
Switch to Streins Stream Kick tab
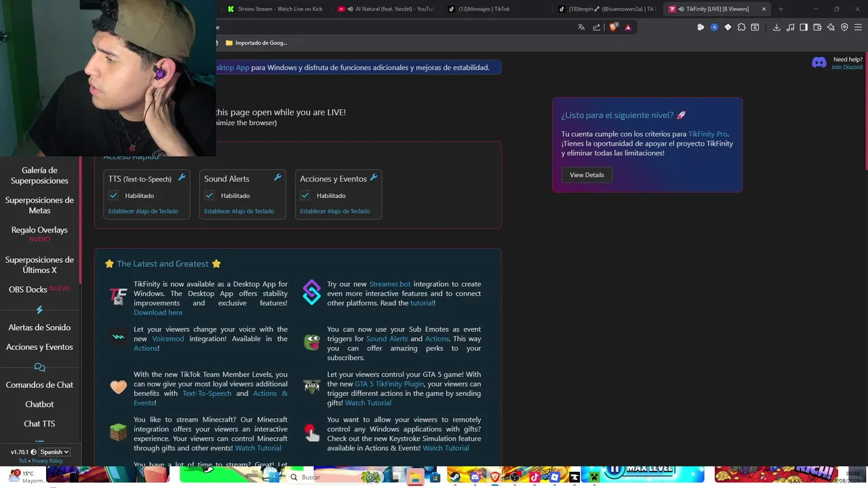275,9
